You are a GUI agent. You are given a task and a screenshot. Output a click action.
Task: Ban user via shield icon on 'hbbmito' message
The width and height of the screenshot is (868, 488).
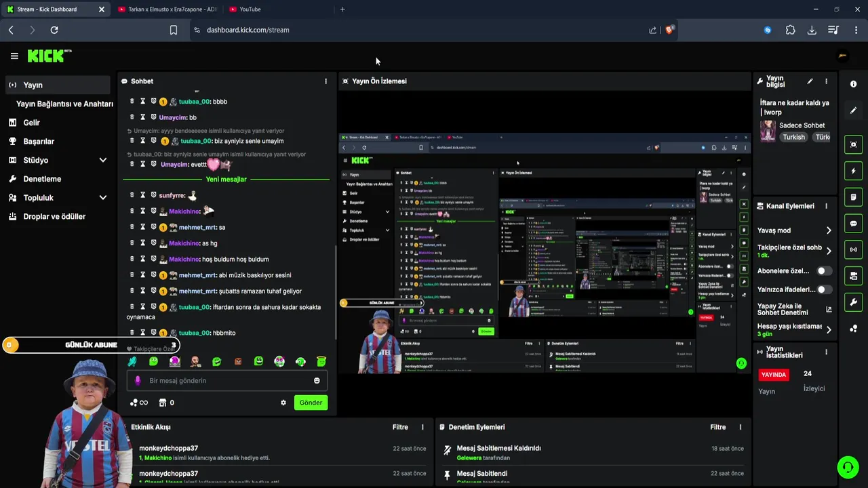pyautogui.click(x=153, y=333)
